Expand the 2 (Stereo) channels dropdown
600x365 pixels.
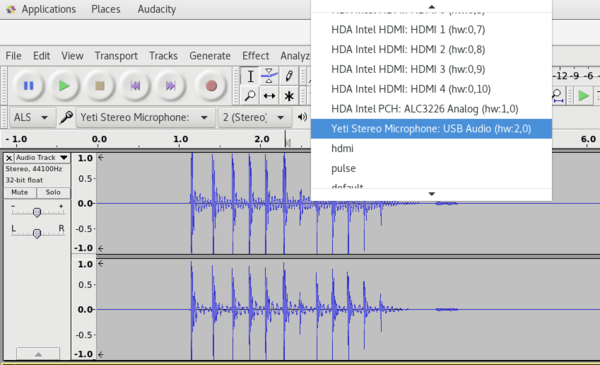pos(254,117)
